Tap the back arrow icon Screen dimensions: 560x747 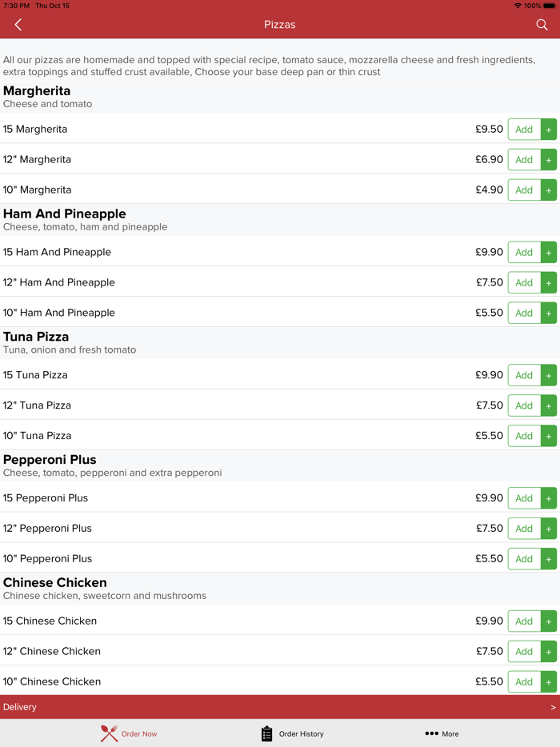point(18,25)
